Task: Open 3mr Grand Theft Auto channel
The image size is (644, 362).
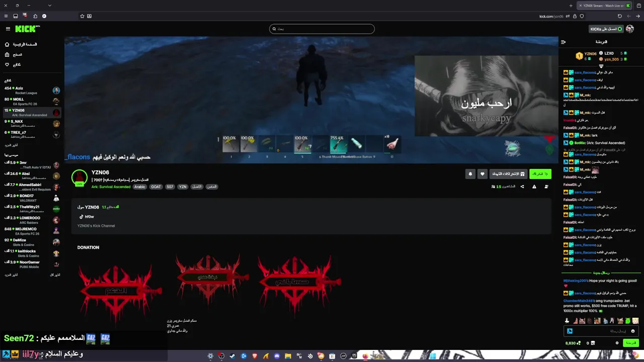Action: [x=32, y=165]
